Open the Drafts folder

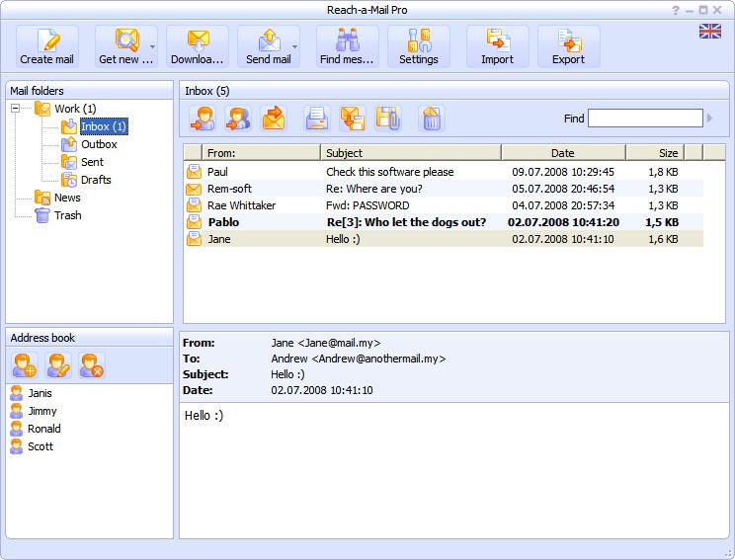coord(96,180)
